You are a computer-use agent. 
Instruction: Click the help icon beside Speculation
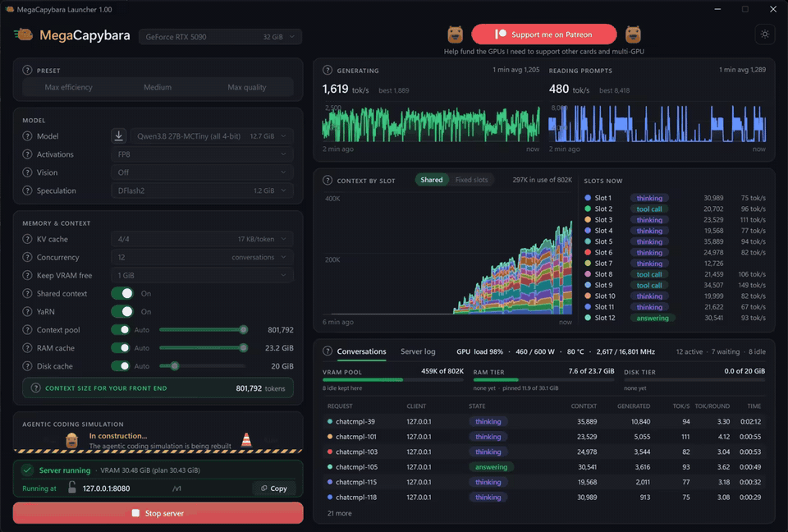coord(27,190)
